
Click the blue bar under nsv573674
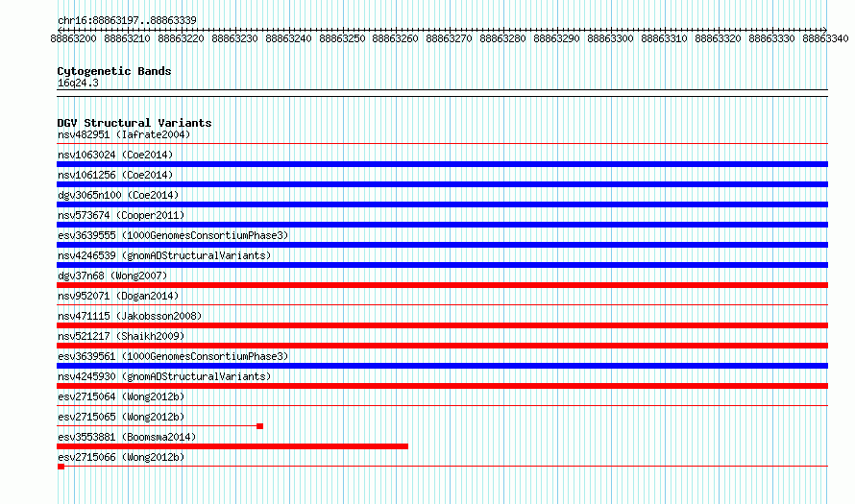(442, 225)
